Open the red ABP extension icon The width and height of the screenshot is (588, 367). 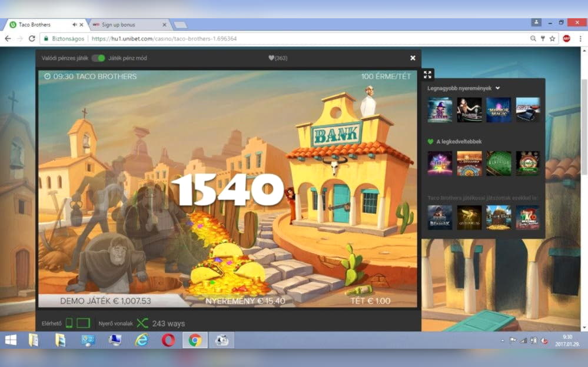click(x=567, y=39)
